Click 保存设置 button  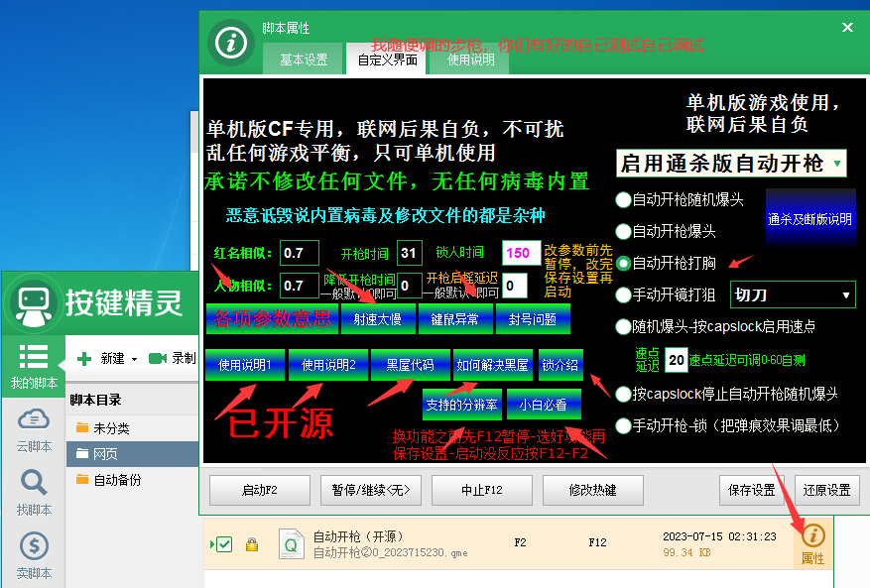click(x=752, y=491)
